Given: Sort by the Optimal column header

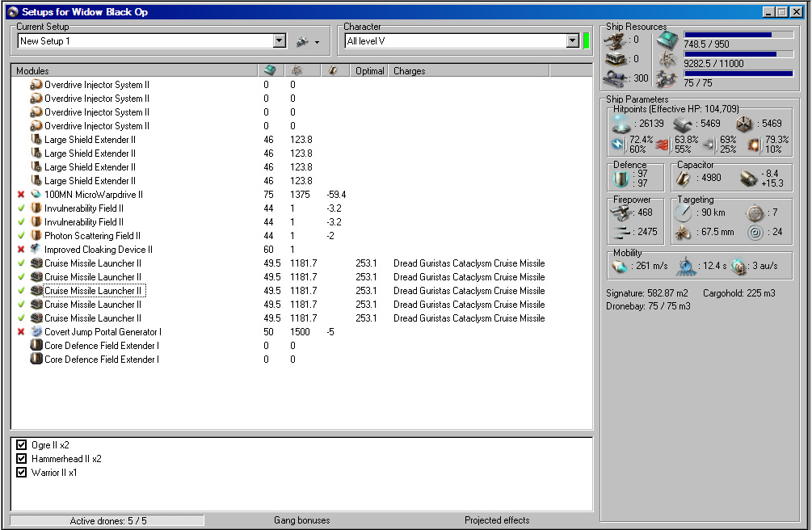Looking at the screenshot, I should pos(370,70).
